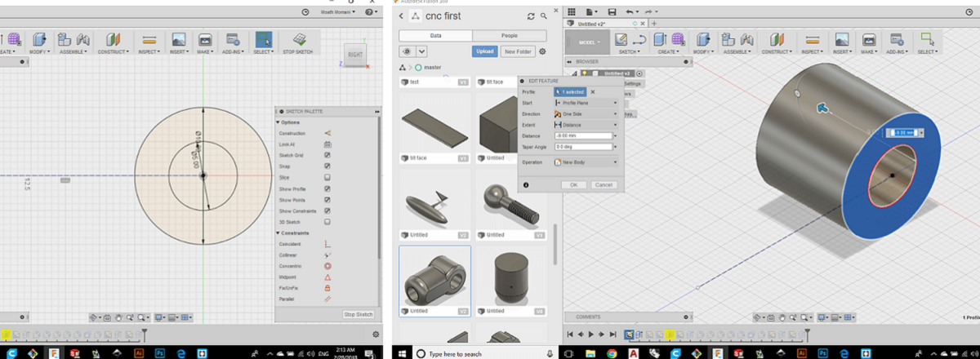Open SKETCH menu label in right model window
Viewport: 980px width, 359px height.
point(631,51)
